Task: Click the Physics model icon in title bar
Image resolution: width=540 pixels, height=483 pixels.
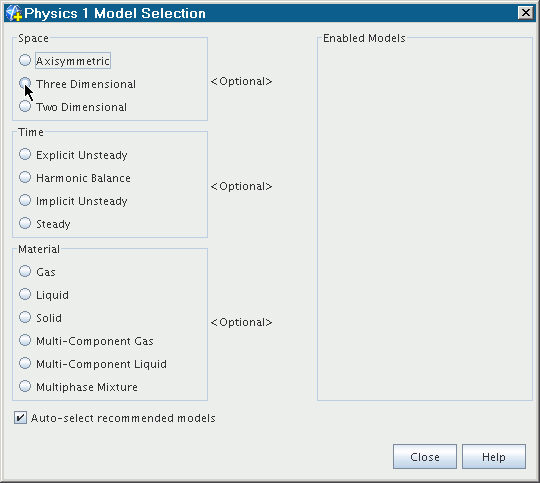Action: (14, 13)
